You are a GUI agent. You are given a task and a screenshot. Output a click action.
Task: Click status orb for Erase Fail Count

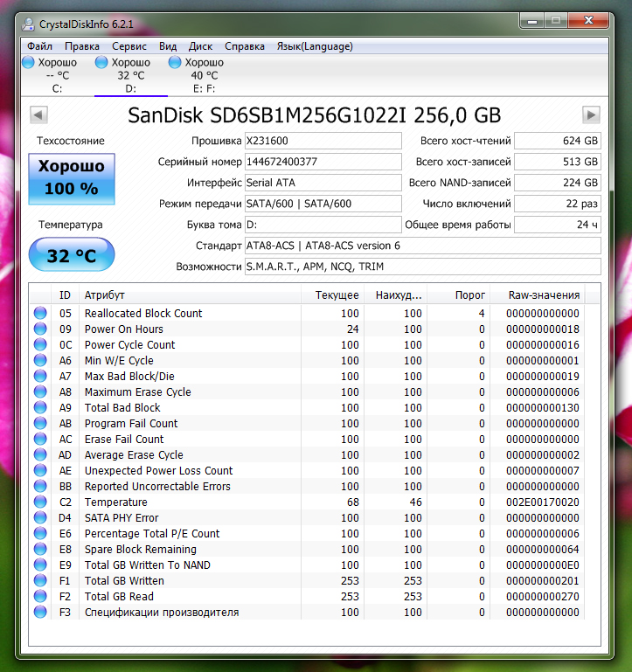pyautogui.click(x=40, y=439)
